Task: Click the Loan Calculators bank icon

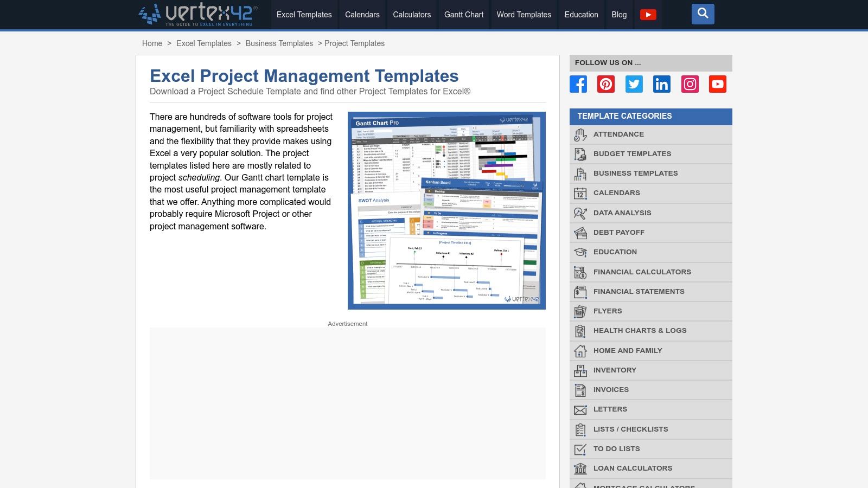Action: pyautogui.click(x=580, y=468)
